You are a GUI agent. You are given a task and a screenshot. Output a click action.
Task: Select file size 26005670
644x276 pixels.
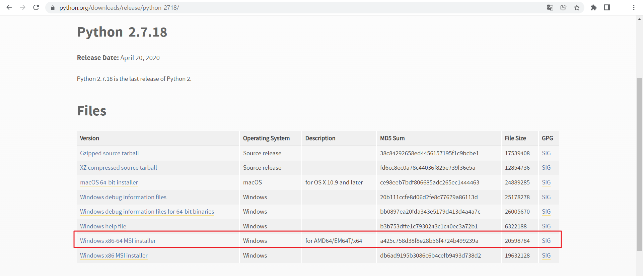517,212
